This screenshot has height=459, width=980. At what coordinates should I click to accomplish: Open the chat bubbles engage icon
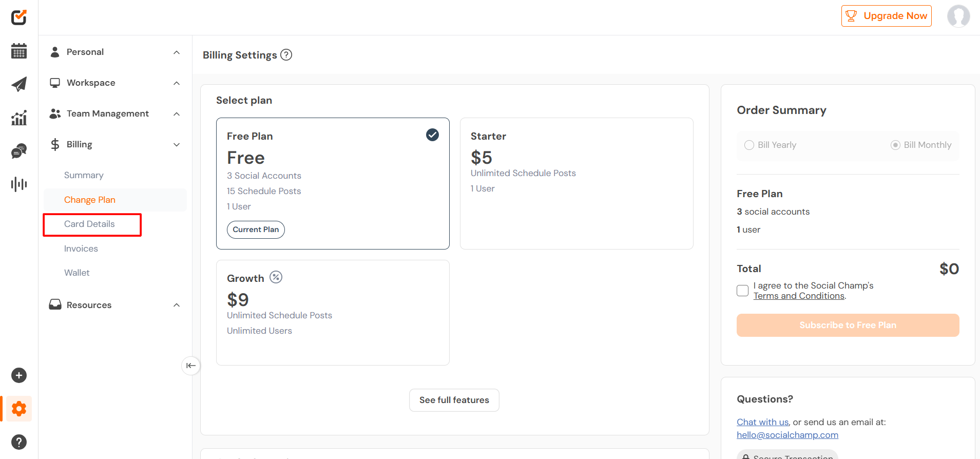(x=19, y=151)
